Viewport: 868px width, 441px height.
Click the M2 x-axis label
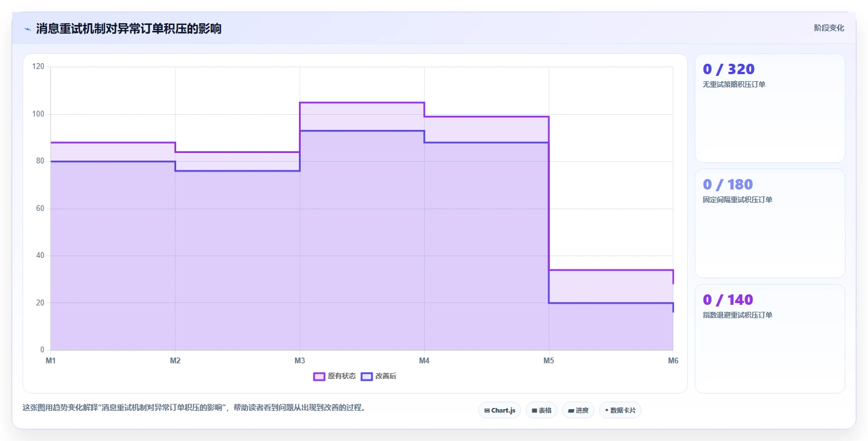[x=175, y=360]
